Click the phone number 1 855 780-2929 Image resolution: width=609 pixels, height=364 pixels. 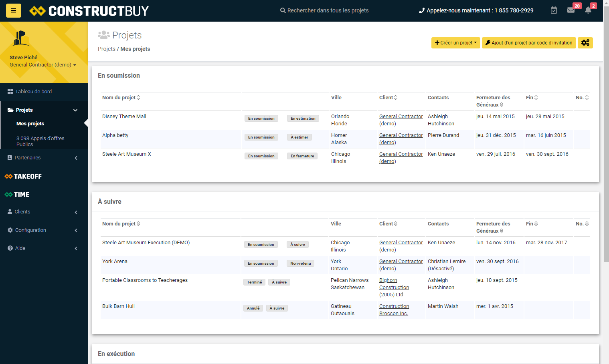pos(514,10)
